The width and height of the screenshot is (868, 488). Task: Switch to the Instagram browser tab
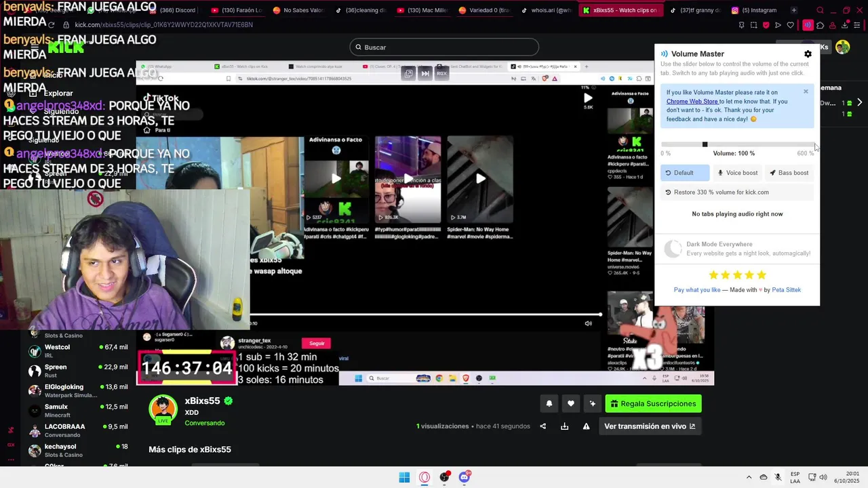point(753,10)
